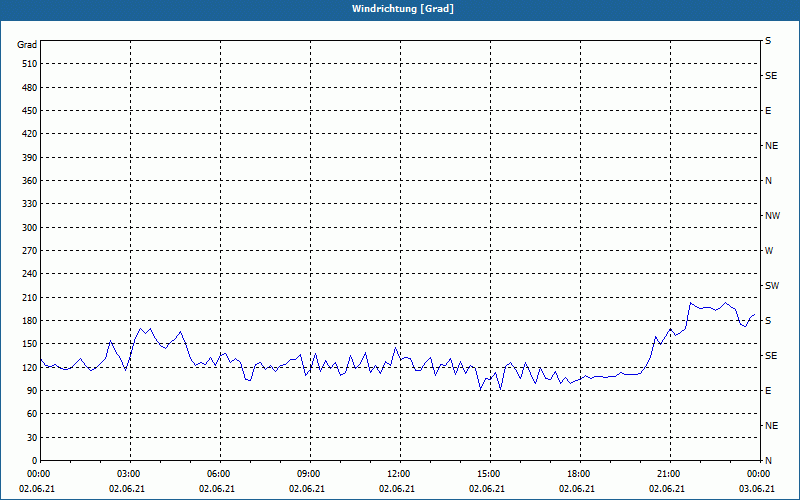Click the 120 y-axis label
800x500 pixels.
pos(30,367)
